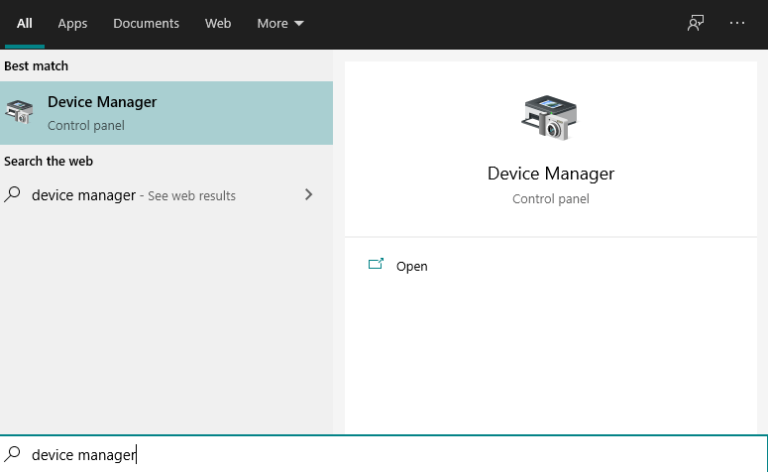This screenshot has width=768, height=472.
Task: Click Device Manager title in preview pane
Action: (x=550, y=173)
